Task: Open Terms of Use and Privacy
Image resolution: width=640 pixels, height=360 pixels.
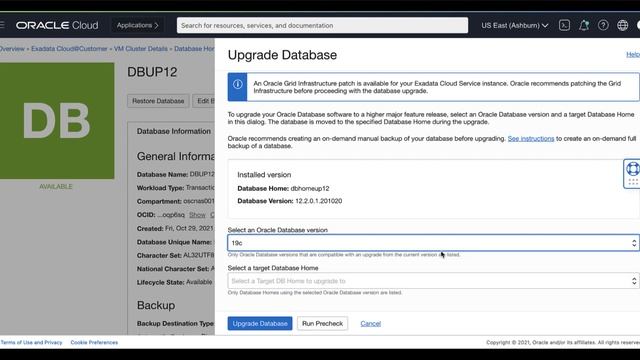Action: 31,342
